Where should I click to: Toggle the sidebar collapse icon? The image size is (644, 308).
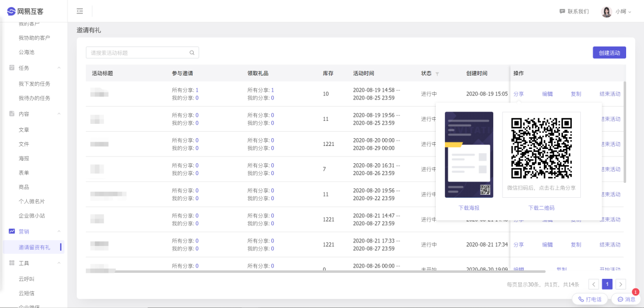tap(80, 11)
